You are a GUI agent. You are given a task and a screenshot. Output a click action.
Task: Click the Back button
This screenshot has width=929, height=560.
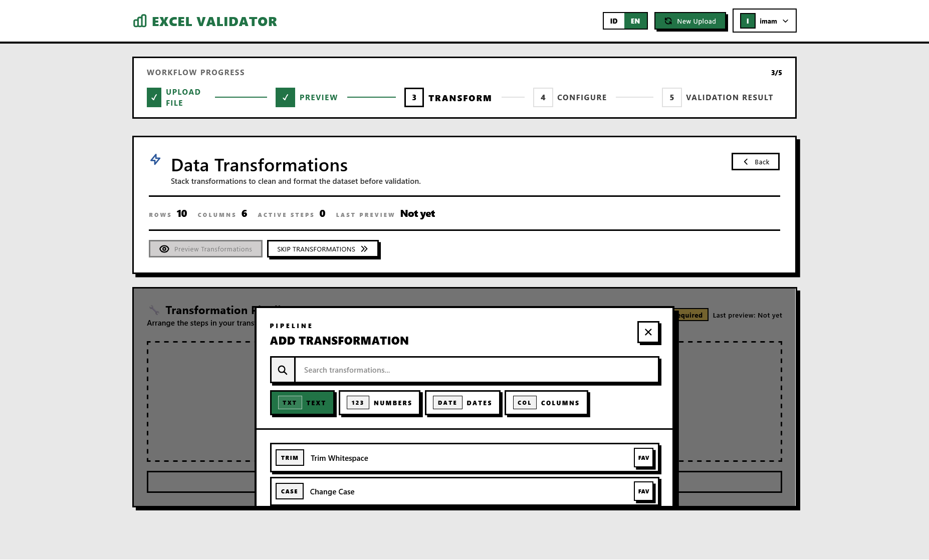(x=755, y=162)
